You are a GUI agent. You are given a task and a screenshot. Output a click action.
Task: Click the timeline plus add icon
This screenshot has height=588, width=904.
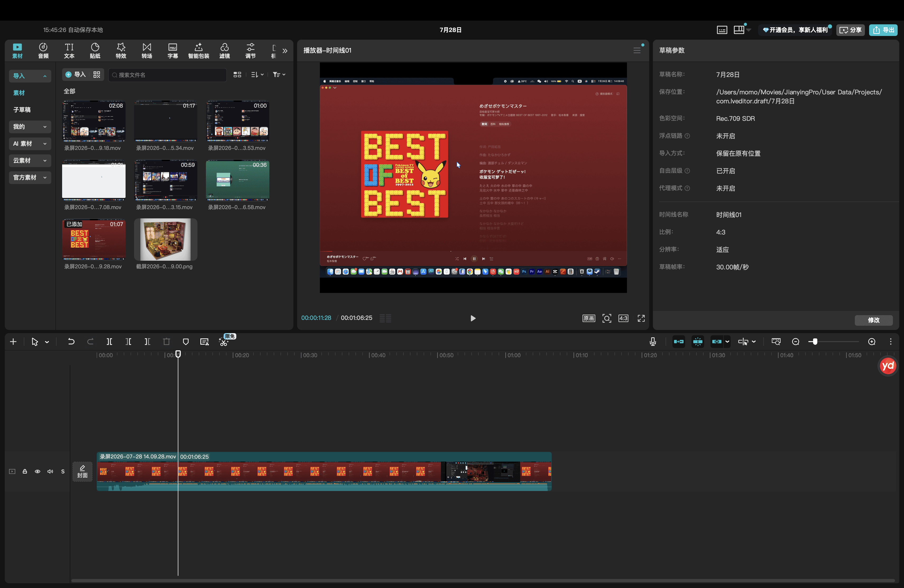pyautogui.click(x=13, y=342)
